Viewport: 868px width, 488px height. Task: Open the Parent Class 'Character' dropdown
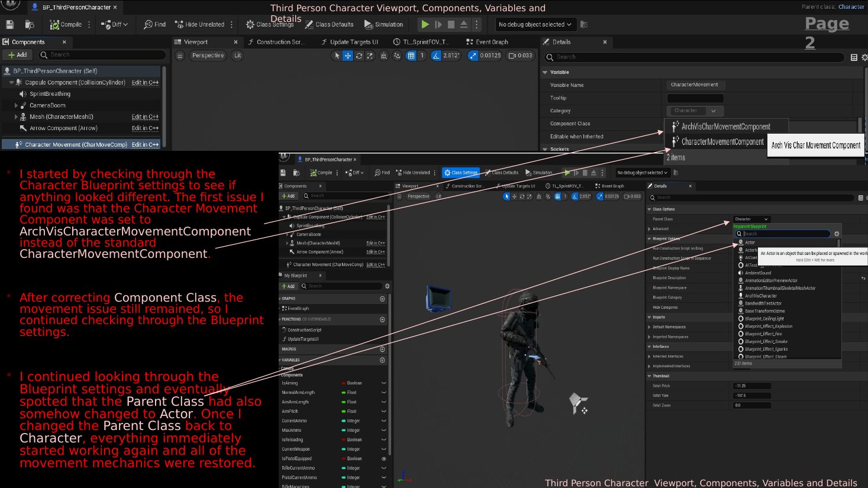[x=751, y=219]
